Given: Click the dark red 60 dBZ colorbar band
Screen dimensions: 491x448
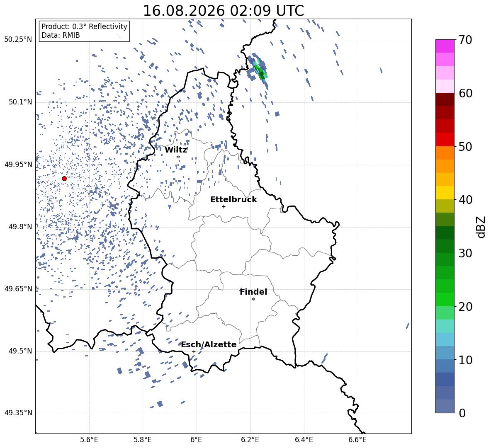Looking at the screenshot, I should pyautogui.click(x=445, y=99).
